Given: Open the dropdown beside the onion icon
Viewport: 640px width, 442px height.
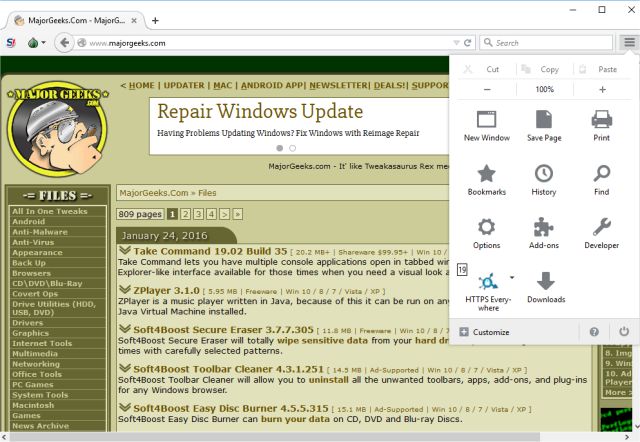Looking at the screenshot, I should click(x=43, y=42).
